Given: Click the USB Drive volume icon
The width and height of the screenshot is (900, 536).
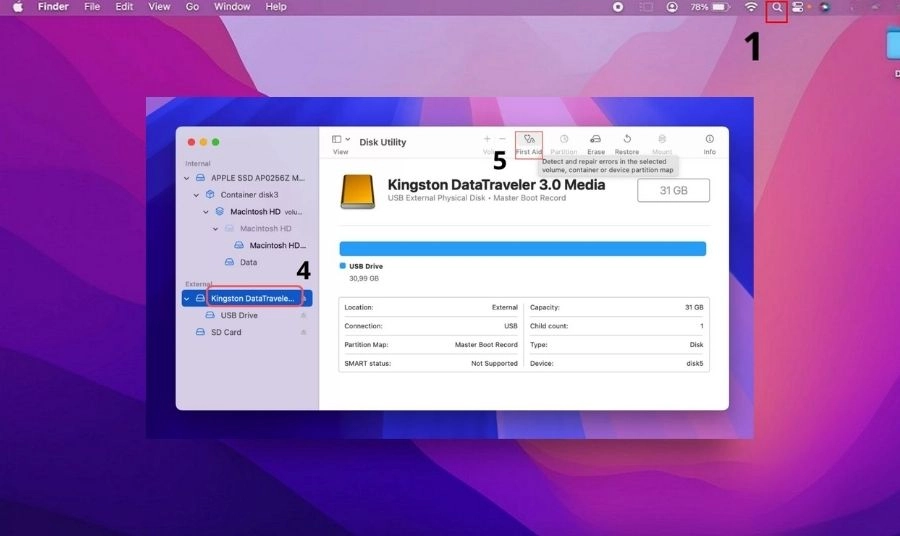Looking at the screenshot, I should tap(210, 315).
